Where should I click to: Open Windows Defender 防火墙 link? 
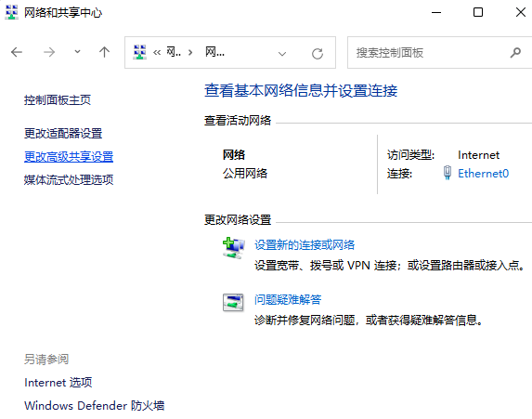coord(95,405)
